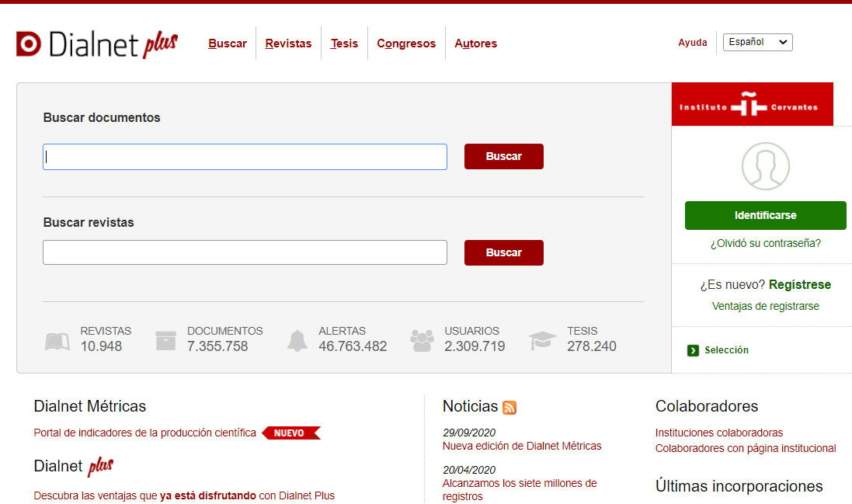Click the Instituto Cervantes banner logo

pyautogui.click(x=752, y=104)
